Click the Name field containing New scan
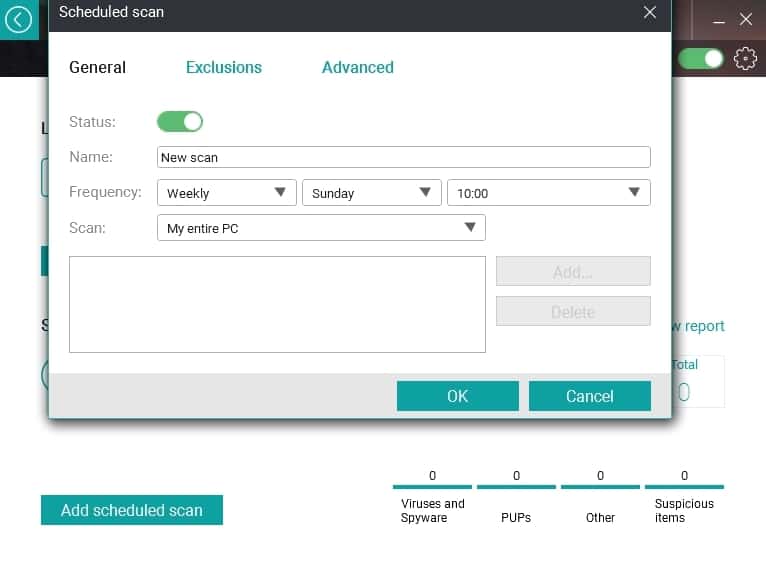This screenshot has height=565, width=766. coord(404,157)
